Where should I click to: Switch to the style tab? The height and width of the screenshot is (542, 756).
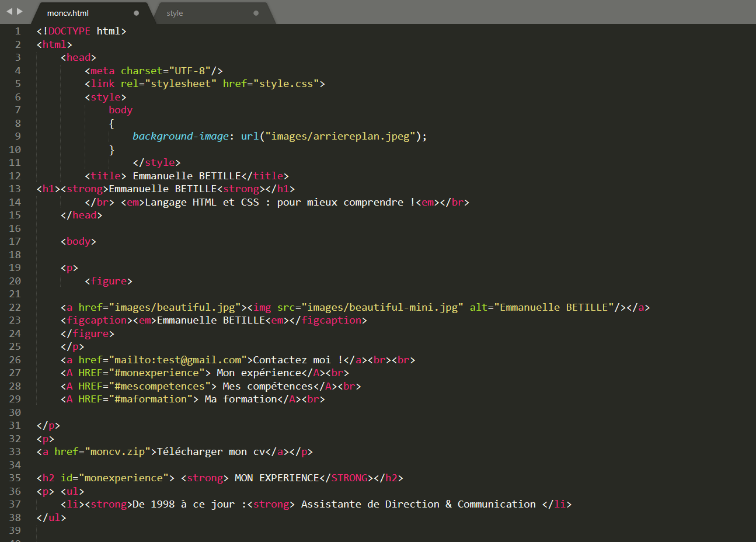(175, 12)
